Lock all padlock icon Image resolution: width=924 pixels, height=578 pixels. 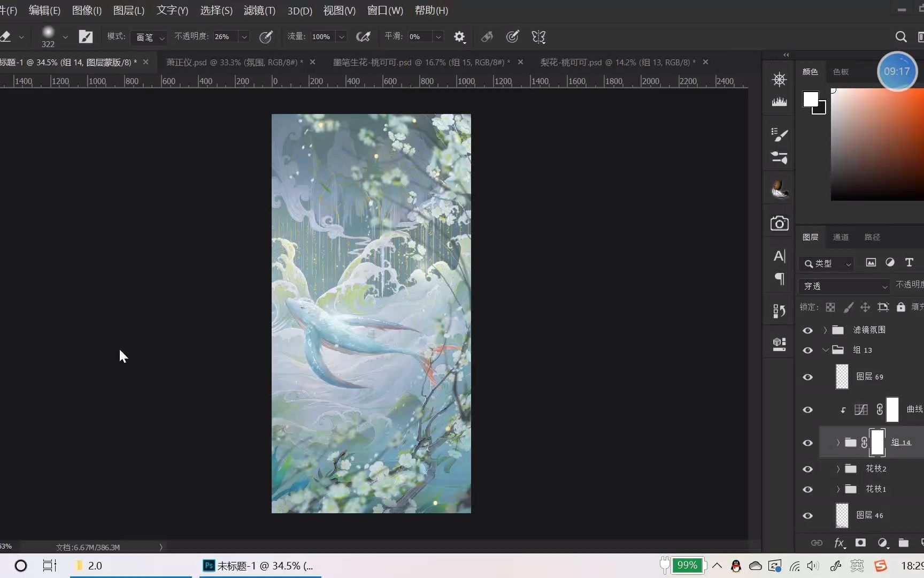pyautogui.click(x=901, y=307)
